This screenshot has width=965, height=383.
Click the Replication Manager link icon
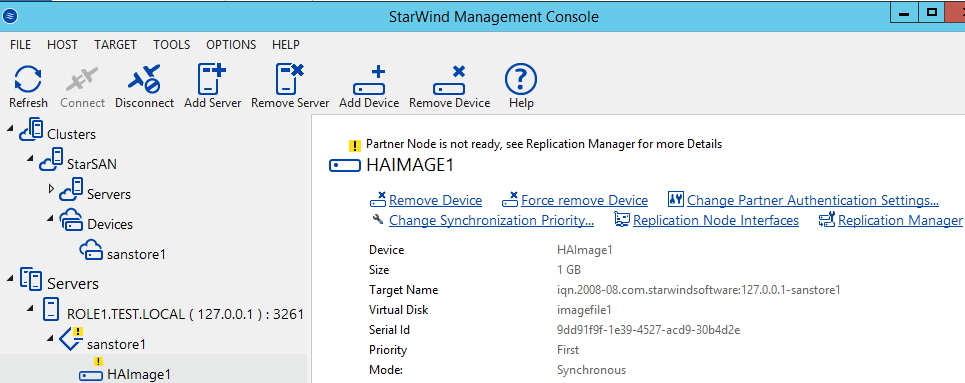coord(826,219)
